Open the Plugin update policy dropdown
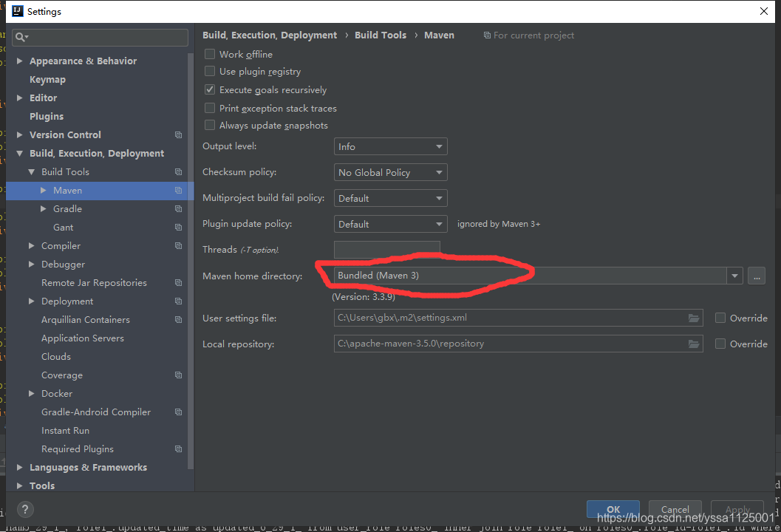781x532 pixels. point(390,224)
